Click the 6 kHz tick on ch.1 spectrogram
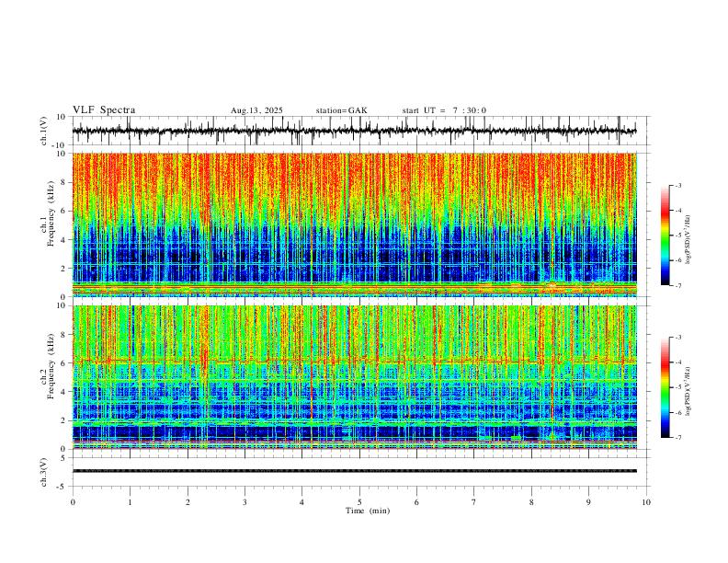This screenshot has height=563, width=728. (63, 211)
